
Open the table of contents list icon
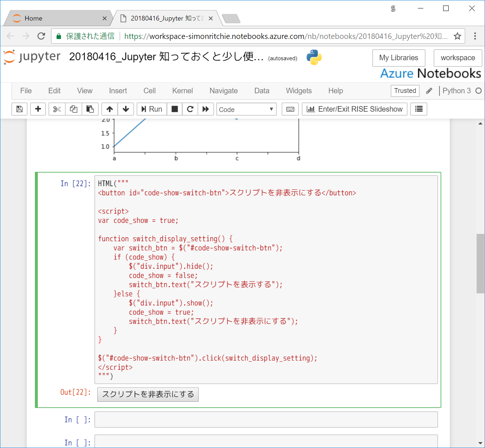coord(419,109)
